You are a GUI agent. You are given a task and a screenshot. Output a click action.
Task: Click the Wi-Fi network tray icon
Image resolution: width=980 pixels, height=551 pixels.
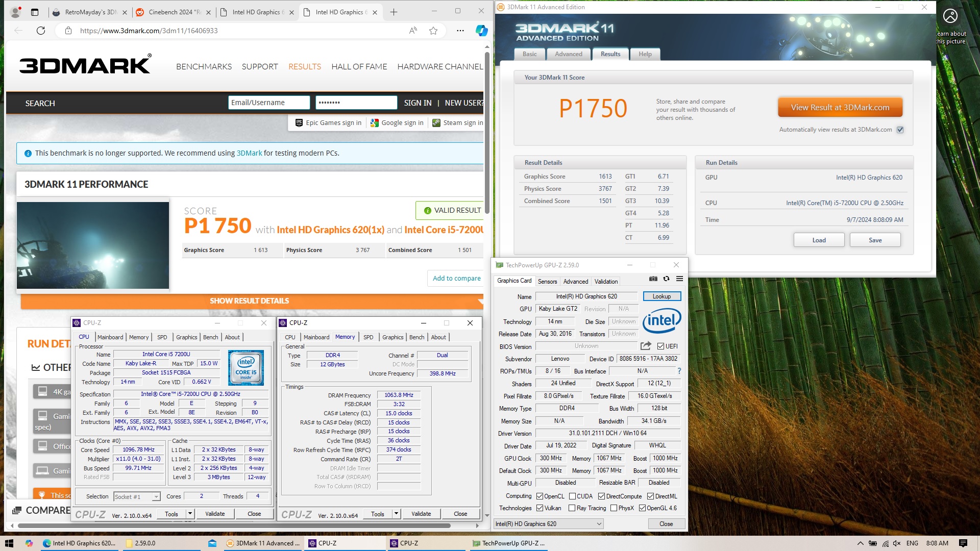click(885, 543)
